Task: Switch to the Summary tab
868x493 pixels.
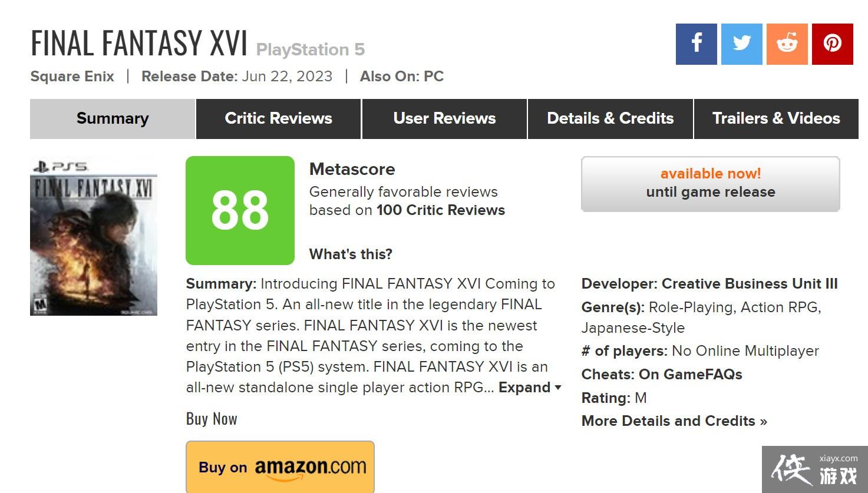Action: [x=113, y=118]
